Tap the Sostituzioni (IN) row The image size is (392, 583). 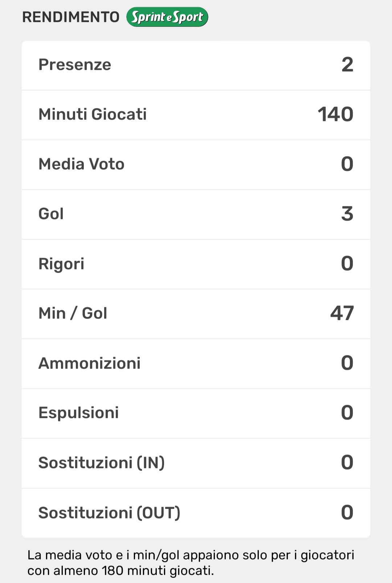point(196,462)
